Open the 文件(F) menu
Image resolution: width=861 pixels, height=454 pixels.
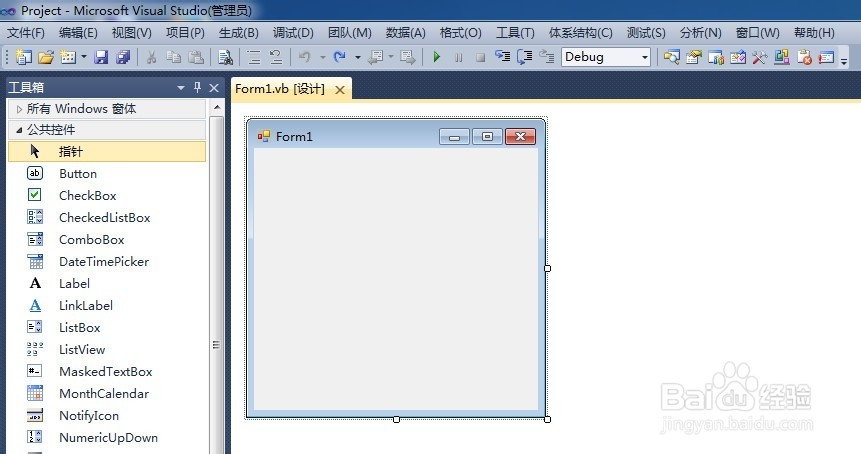coord(26,33)
